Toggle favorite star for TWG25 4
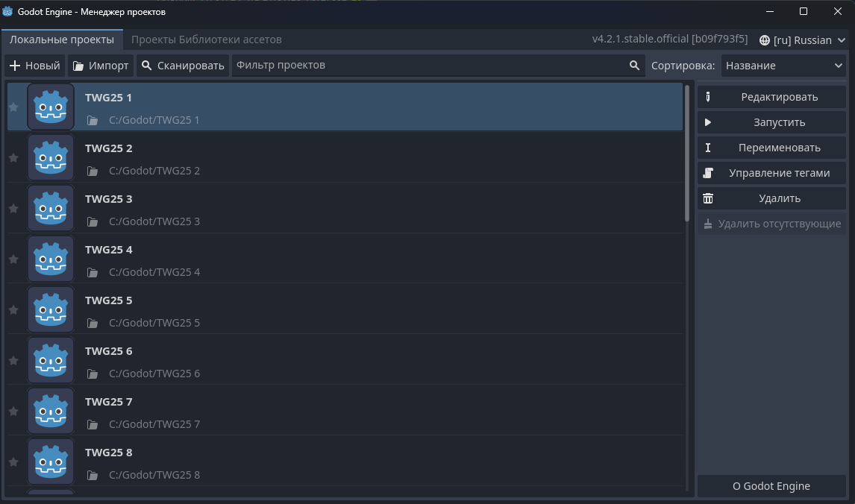 click(13, 259)
